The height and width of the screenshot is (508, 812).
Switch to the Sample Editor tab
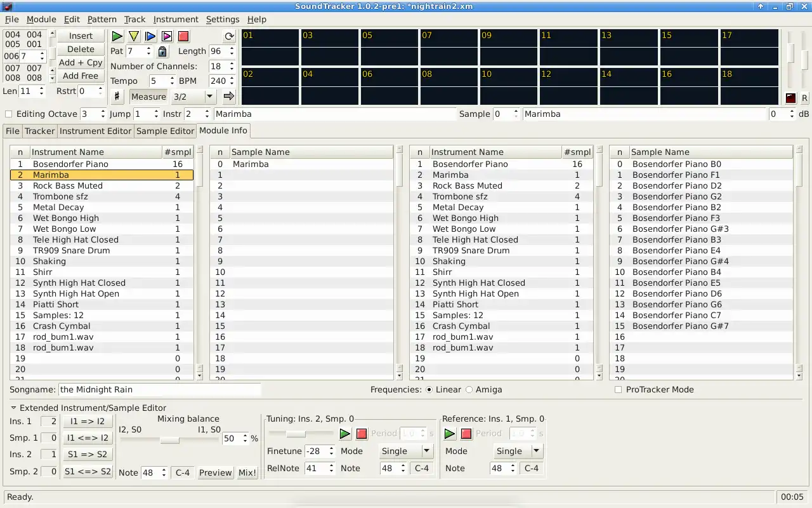[x=165, y=131]
